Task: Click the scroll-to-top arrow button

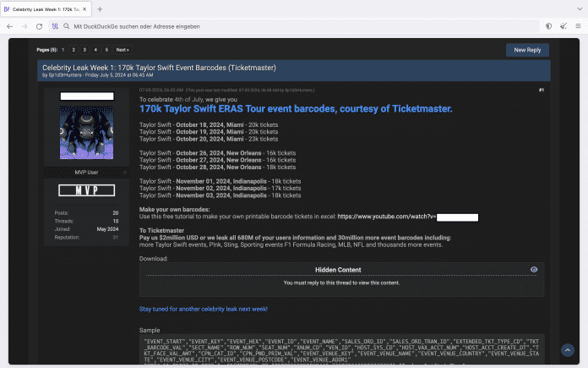Action: click(x=568, y=350)
